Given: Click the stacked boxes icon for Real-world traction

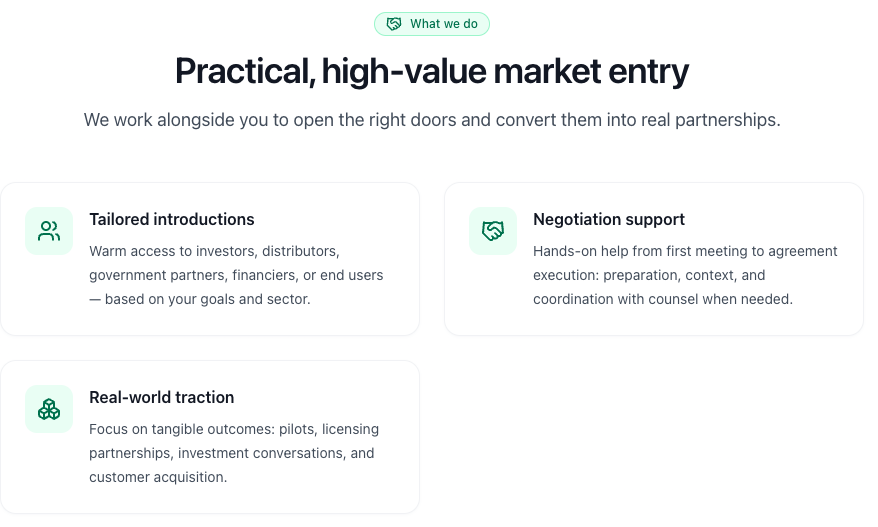Looking at the screenshot, I should tap(49, 409).
